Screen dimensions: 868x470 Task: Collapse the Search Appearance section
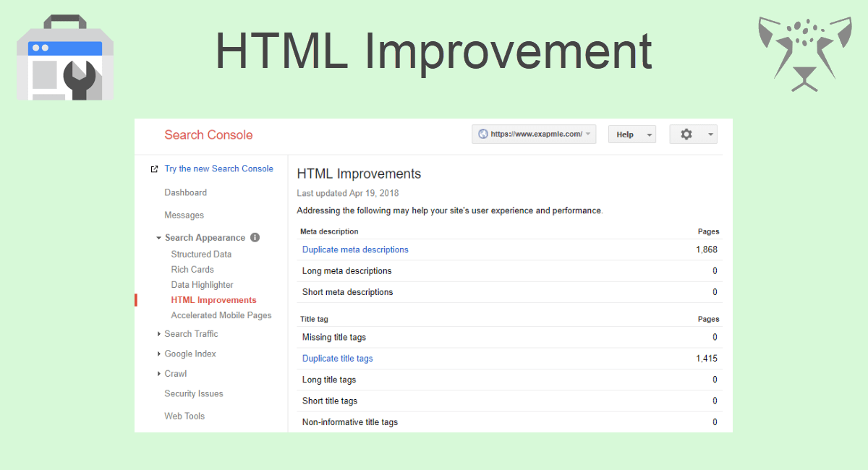tap(158, 238)
